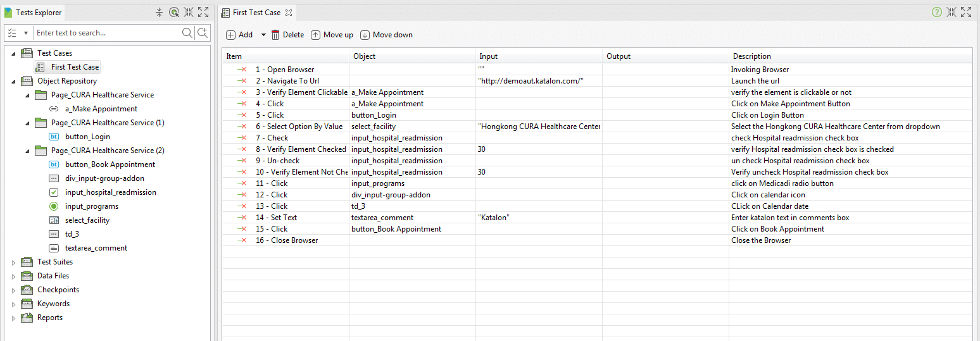Click the magnifier search icon in search box
Image resolution: width=980 pixels, height=341 pixels.
pyautogui.click(x=187, y=33)
